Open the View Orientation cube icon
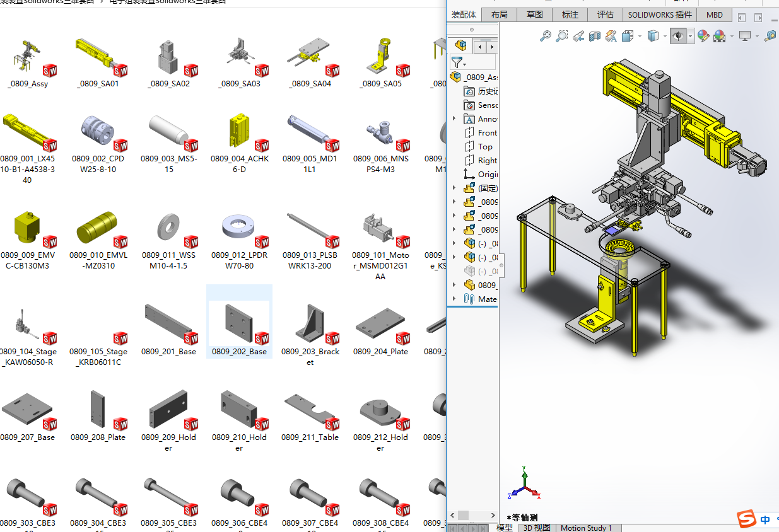Screen dimensions: 779x532 click(x=628, y=35)
